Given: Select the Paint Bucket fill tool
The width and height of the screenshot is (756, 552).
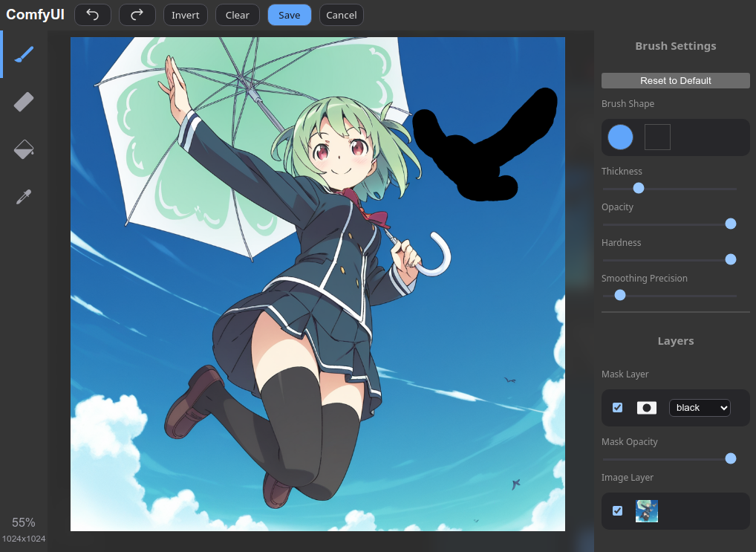Looking at the screenshot, I should [x=25, y=149].
